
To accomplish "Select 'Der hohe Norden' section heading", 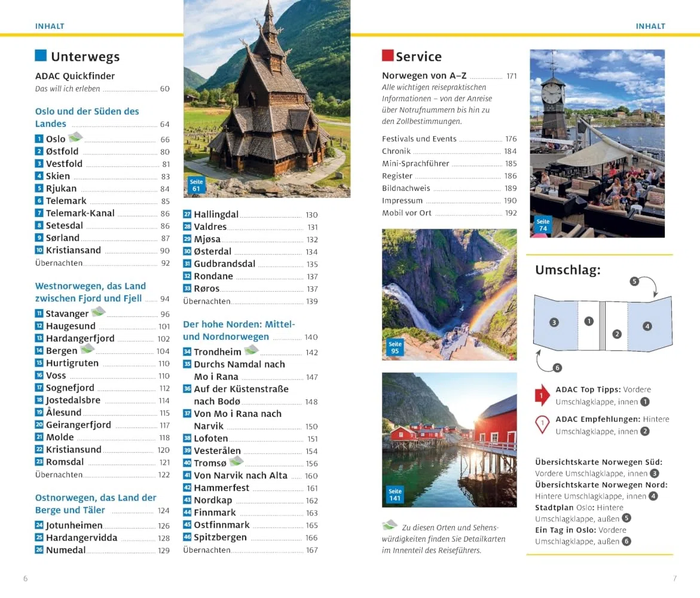I will point(250,331).
